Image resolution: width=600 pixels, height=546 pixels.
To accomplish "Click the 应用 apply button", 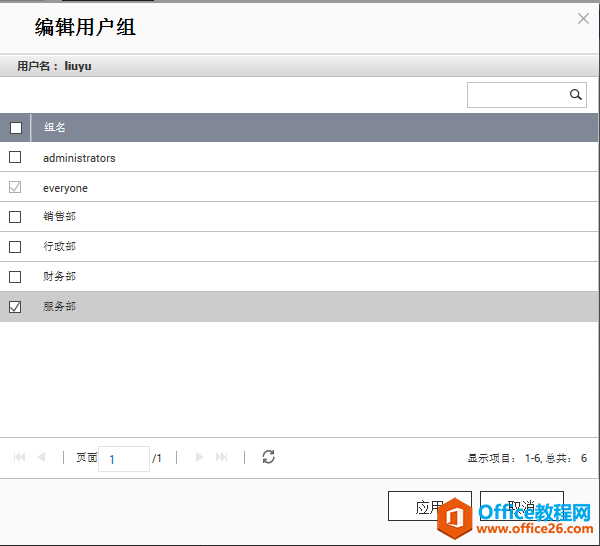I will [430, 506].
